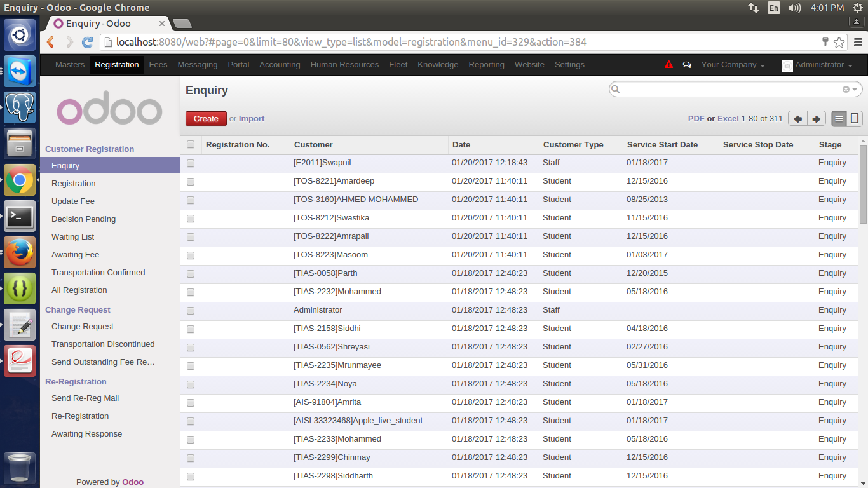This screenshot has height=488, width=868.
Task: Switch to form view icon
Action: [x=855, y=119]
